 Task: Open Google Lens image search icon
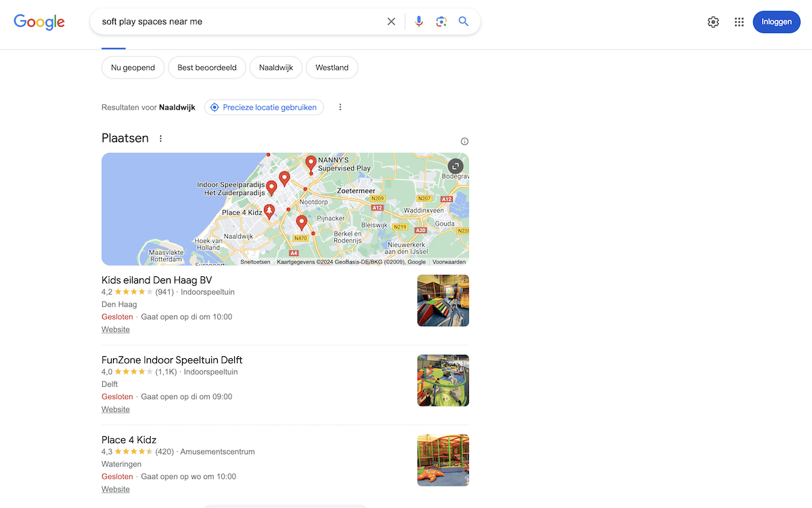coord(441,22)
